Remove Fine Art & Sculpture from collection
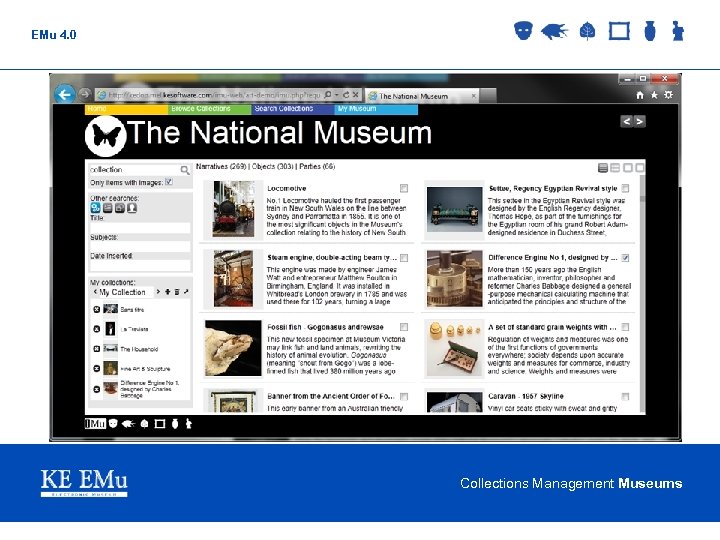The image size is (720, 540). coord(96,369)
